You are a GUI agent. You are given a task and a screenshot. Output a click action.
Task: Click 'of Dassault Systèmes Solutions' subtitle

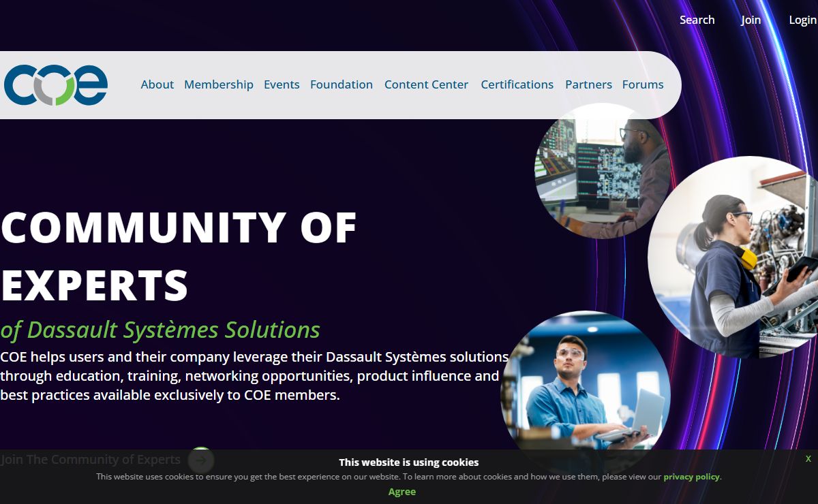pyautogui.click(x=160, y=330)
